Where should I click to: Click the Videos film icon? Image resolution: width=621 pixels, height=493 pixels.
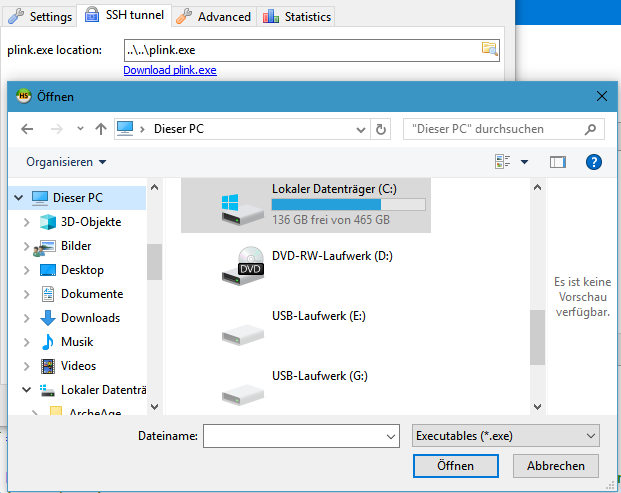[x=48, y=366]
